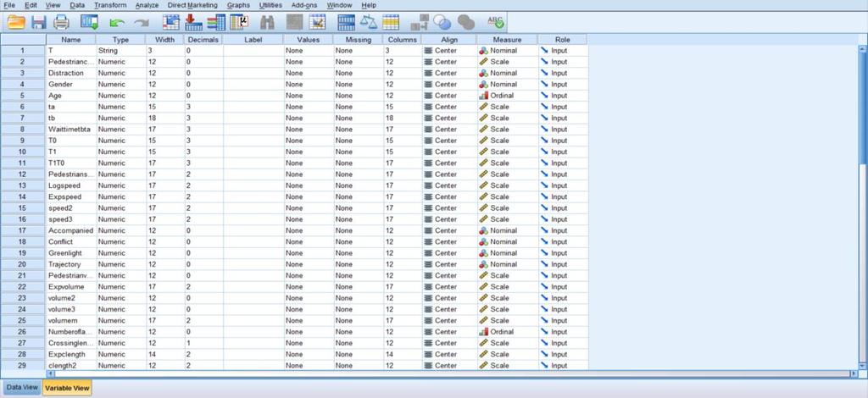Viewport: 868px width, 398px height.
Task: Click the Role column header
Action: click(563, 40)
